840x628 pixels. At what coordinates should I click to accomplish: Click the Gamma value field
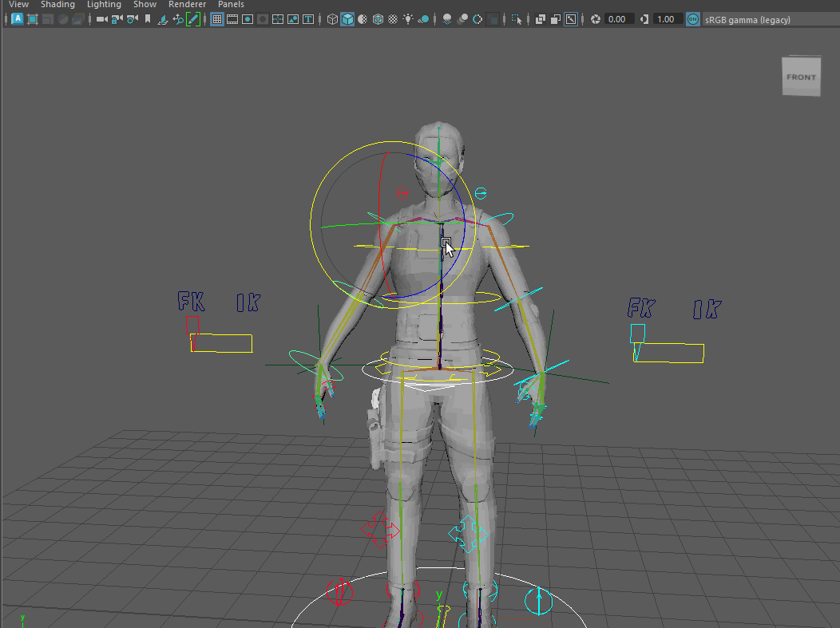point(667,19)
